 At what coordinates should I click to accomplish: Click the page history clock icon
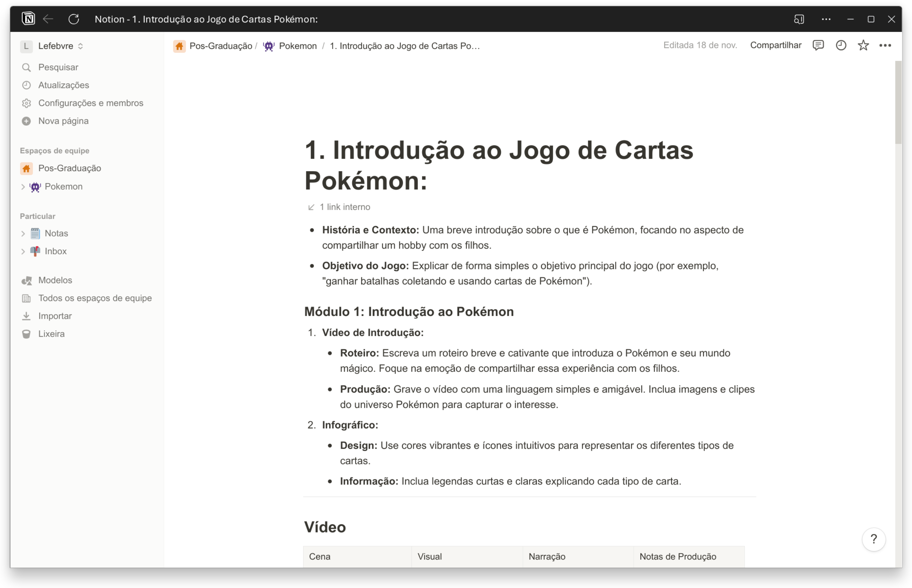pos(841,45)
